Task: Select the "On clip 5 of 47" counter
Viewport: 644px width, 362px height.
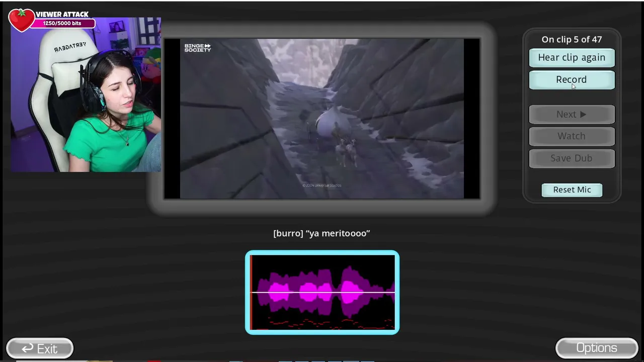Action: pos(572,39)
